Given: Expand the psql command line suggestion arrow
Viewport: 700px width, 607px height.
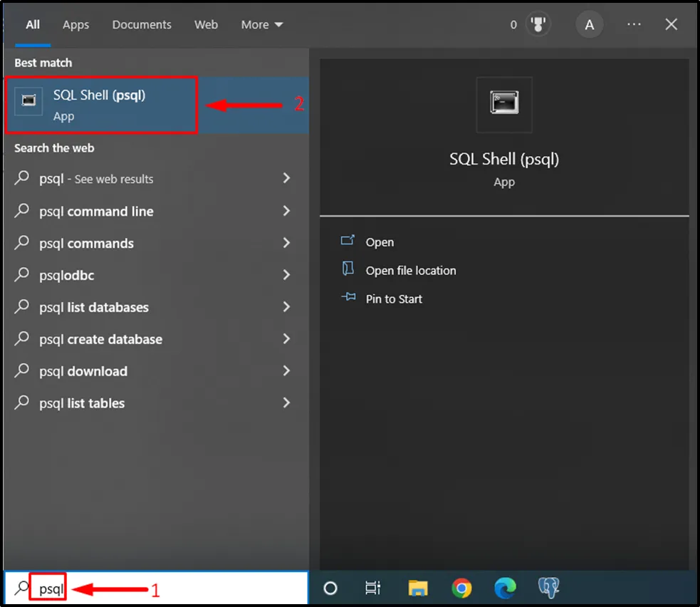Looking at the screenshot, I should point(286,211).
